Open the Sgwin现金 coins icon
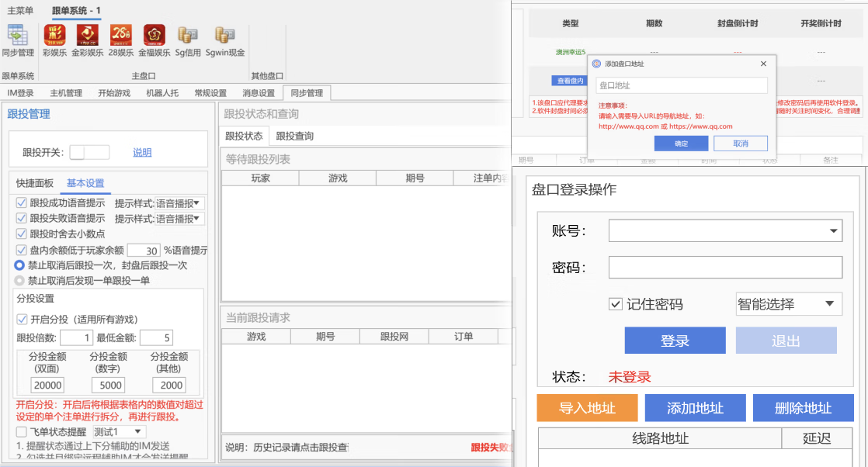Viewport: 868px width, 467px height. (x=224, y=36)
